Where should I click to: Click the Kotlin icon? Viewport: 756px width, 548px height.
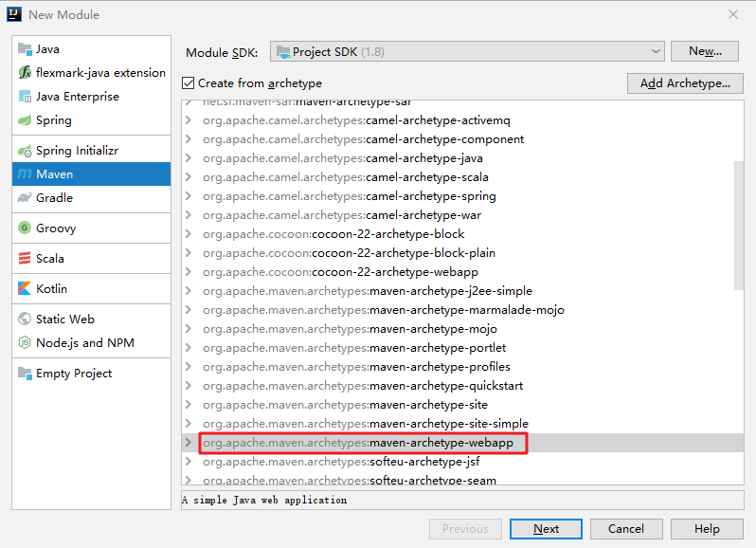click(25, 288)
